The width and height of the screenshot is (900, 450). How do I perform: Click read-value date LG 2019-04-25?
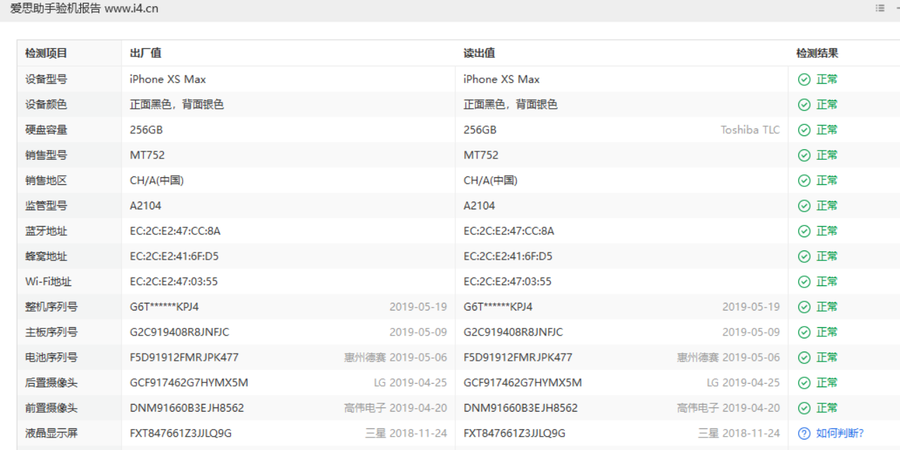[x=743, y=382]
